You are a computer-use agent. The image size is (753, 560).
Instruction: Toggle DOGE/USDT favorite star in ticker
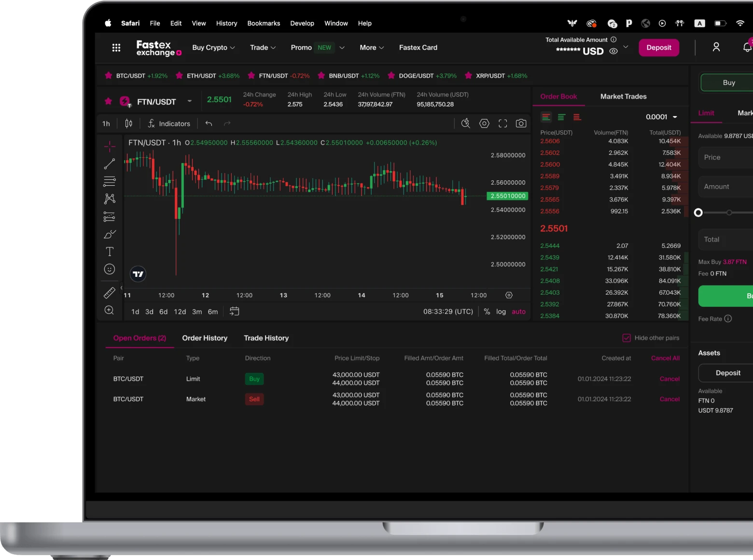pyautogui.click(x=391, y=76)
